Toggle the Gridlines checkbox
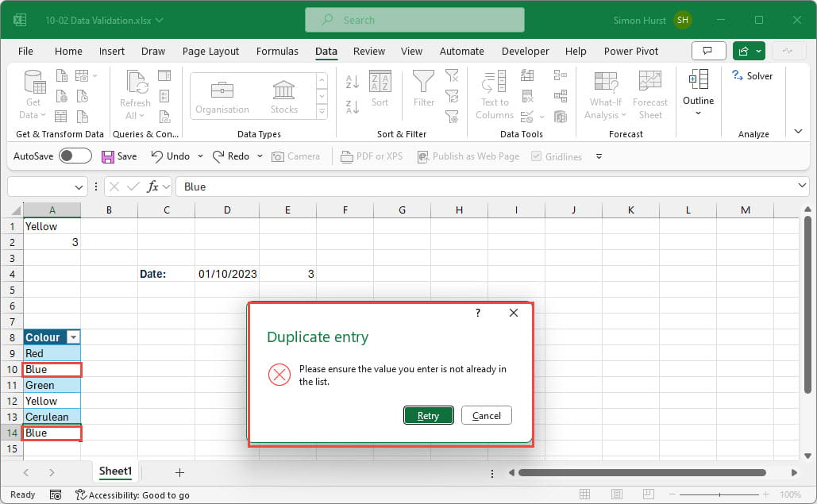The width and height of the screenshot is (817, 504). click(x=556, y=156)
